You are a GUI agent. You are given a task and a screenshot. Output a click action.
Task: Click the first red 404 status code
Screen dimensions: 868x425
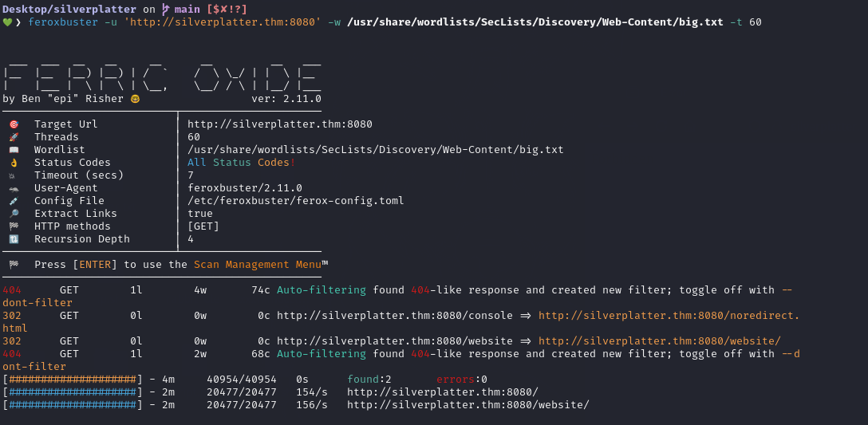[x=12, y=290]
